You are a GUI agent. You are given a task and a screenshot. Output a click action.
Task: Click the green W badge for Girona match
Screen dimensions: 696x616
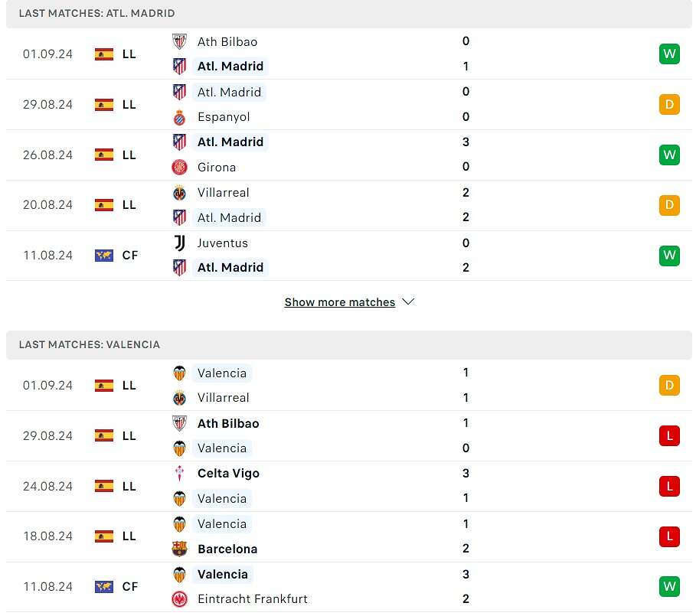click(x=669, y=155)
